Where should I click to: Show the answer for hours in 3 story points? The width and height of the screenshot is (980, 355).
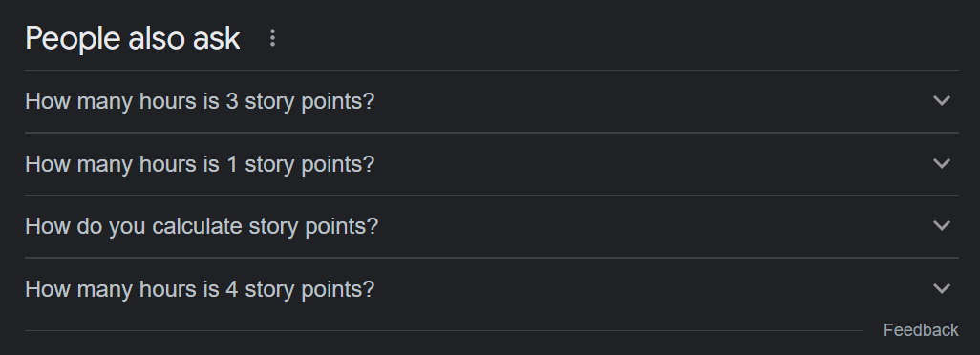[x=491, y=101]
